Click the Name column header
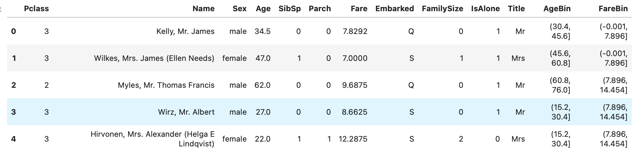644x164 pixels. tap(203, 9)
